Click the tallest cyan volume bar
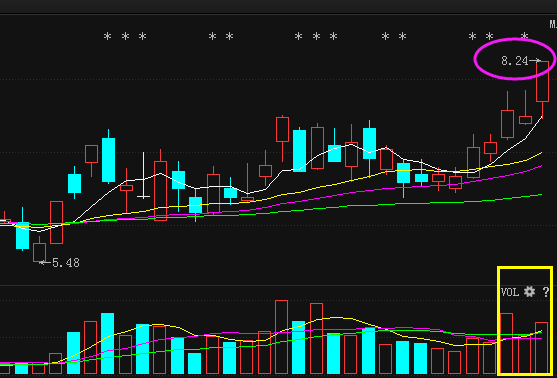This screenshot has width=557, height=378. (x=108, y=343)
